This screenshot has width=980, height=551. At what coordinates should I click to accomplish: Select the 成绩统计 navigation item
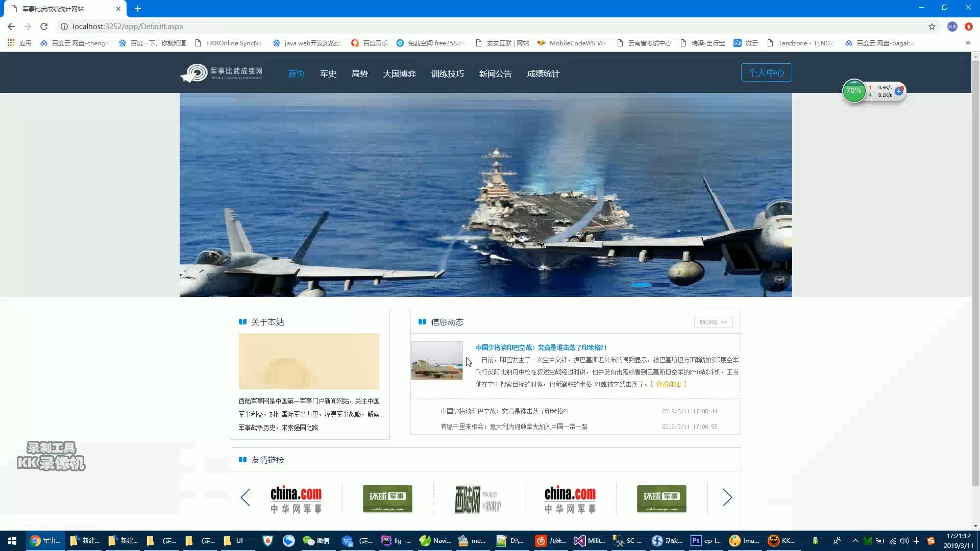click(543, 74)
